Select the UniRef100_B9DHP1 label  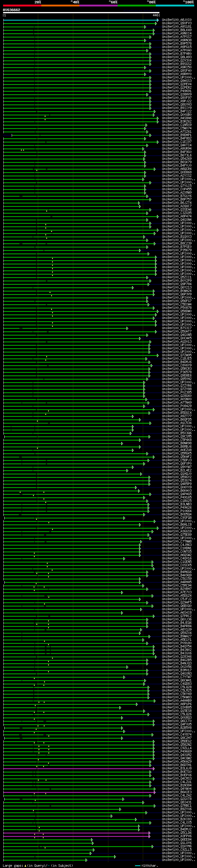(177, 135)
